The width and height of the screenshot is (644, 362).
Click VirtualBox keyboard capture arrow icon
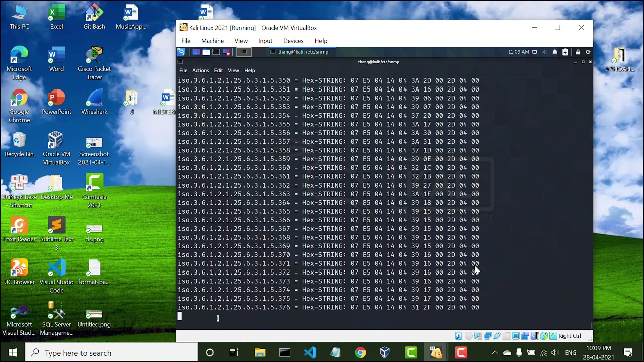553,336
